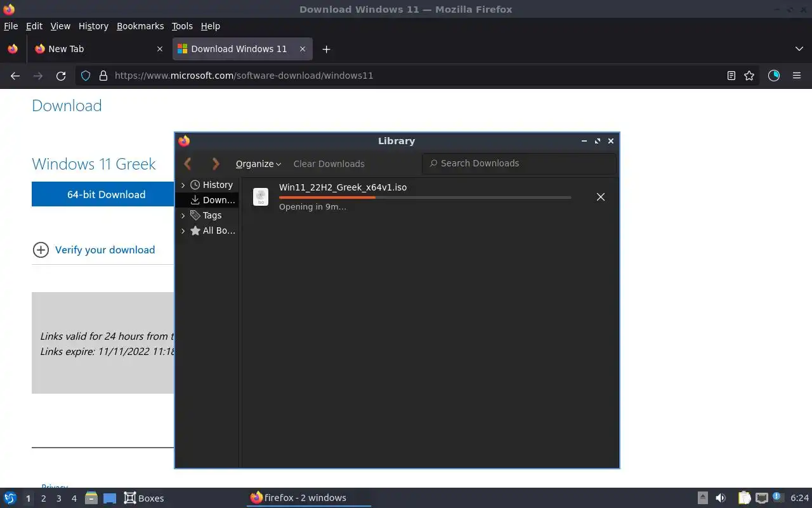Switch to the New Tab tab
Viewport: 812px width, 508px height.
coord(98,49)
